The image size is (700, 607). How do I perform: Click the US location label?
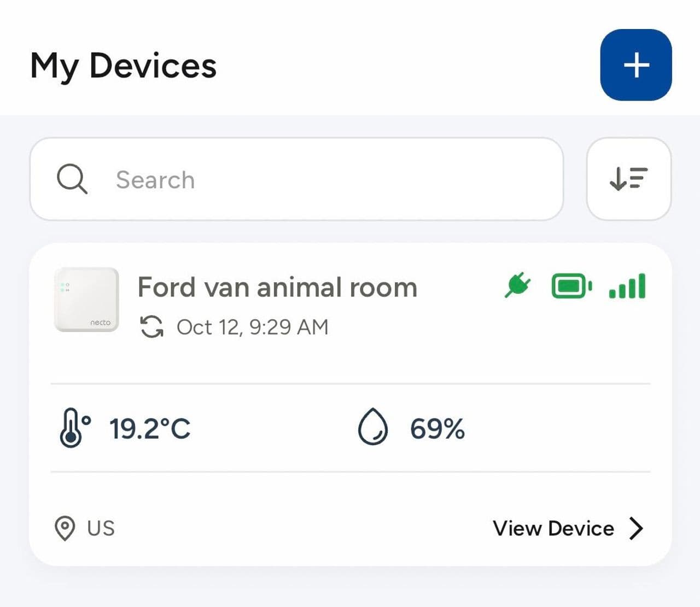[x=101, y=528]
